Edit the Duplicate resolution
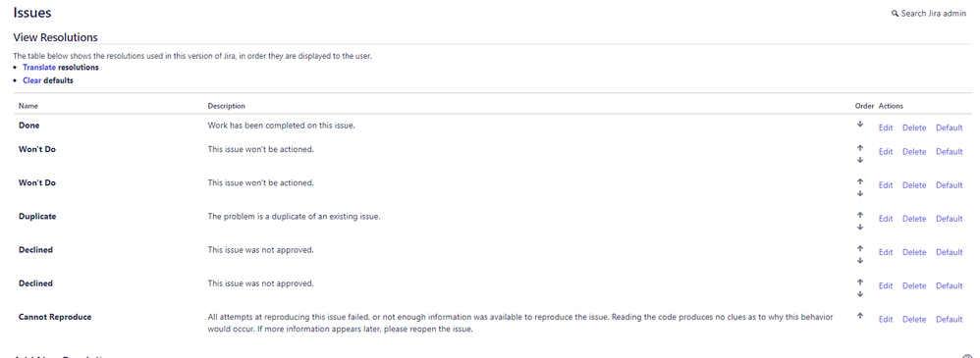 click(886, 219)
